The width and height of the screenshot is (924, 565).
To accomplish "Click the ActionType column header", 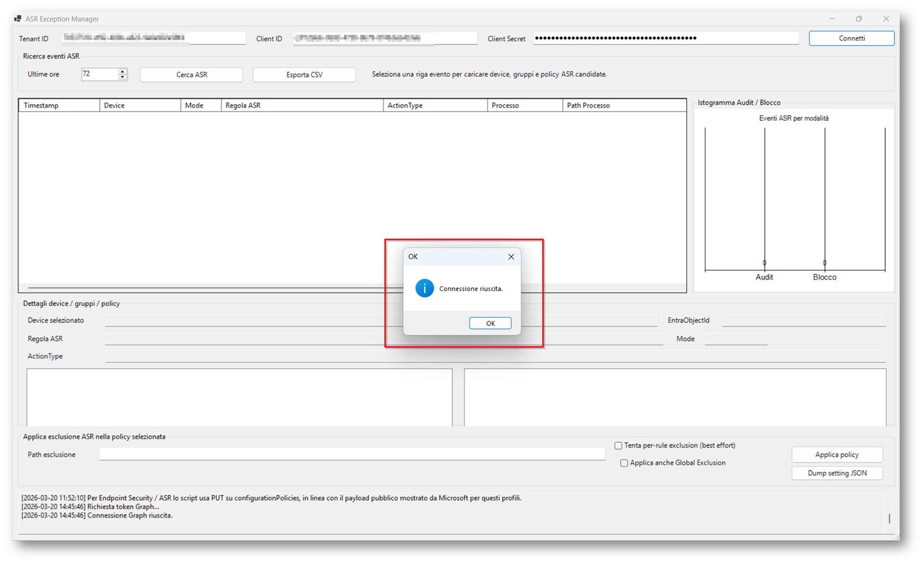I will pos(435,105).
